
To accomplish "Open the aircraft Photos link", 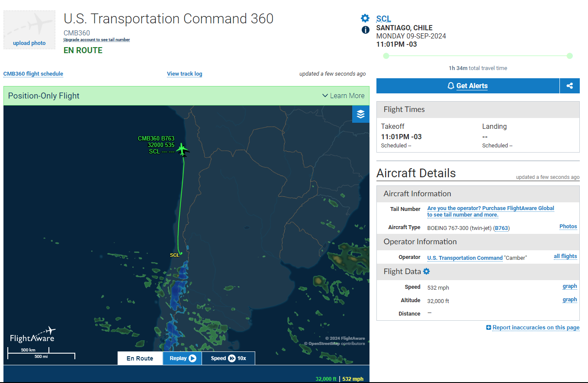I will tap(568, 227).
